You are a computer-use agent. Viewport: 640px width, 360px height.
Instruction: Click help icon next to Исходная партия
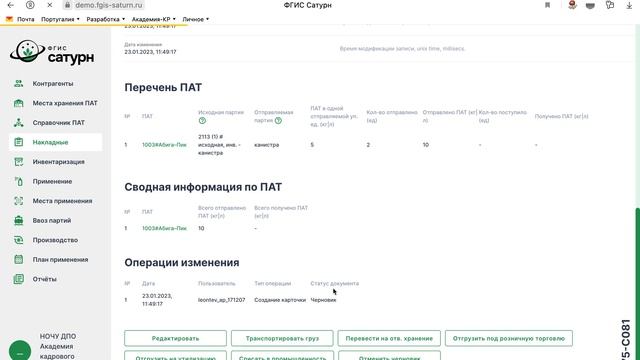pos(202,121)
